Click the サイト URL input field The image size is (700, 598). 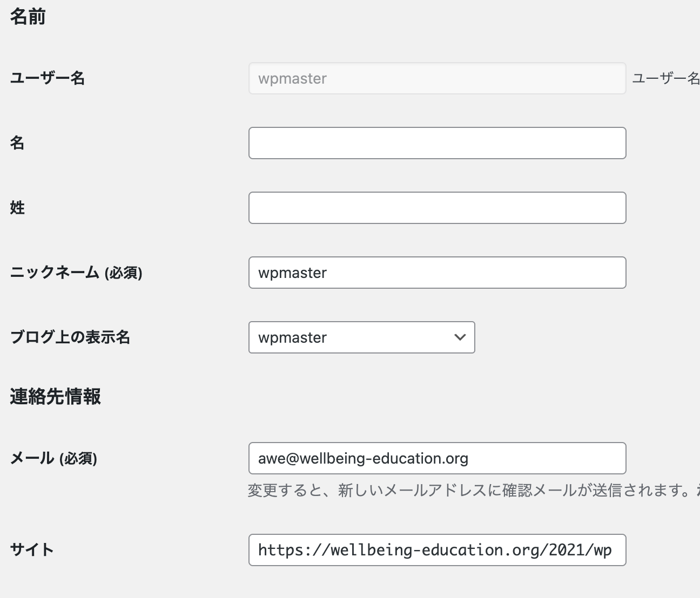click(436, 550)
